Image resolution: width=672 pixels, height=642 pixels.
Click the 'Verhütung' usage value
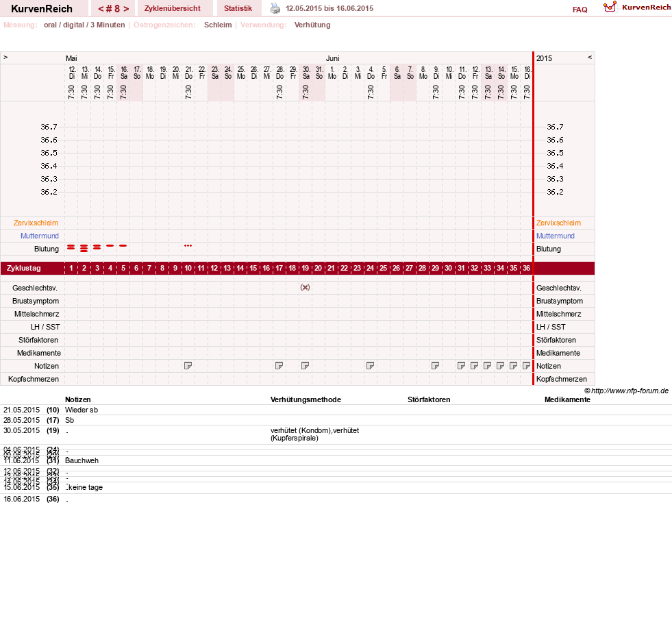[312, 25]
